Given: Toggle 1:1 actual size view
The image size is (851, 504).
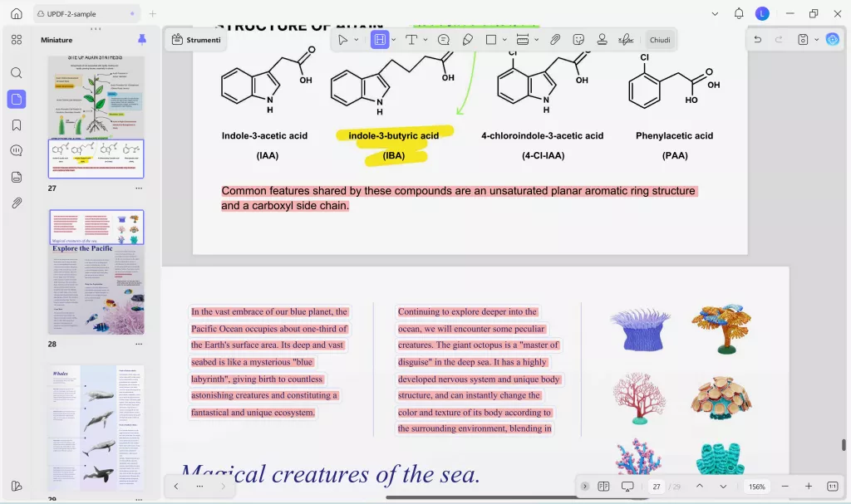Looking at the screenshot, I should [x=831, y=486].
